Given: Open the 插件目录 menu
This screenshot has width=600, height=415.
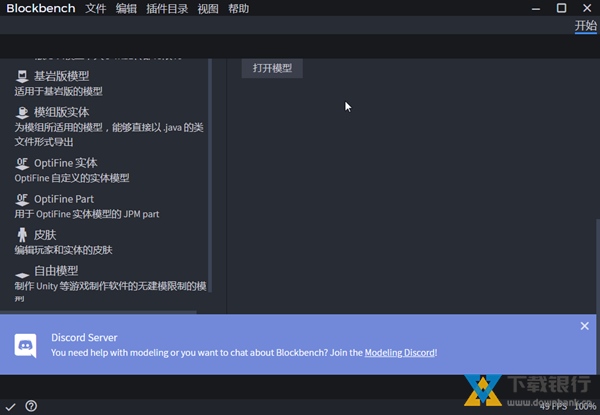Looking at the screenshot, I should 167,8.
